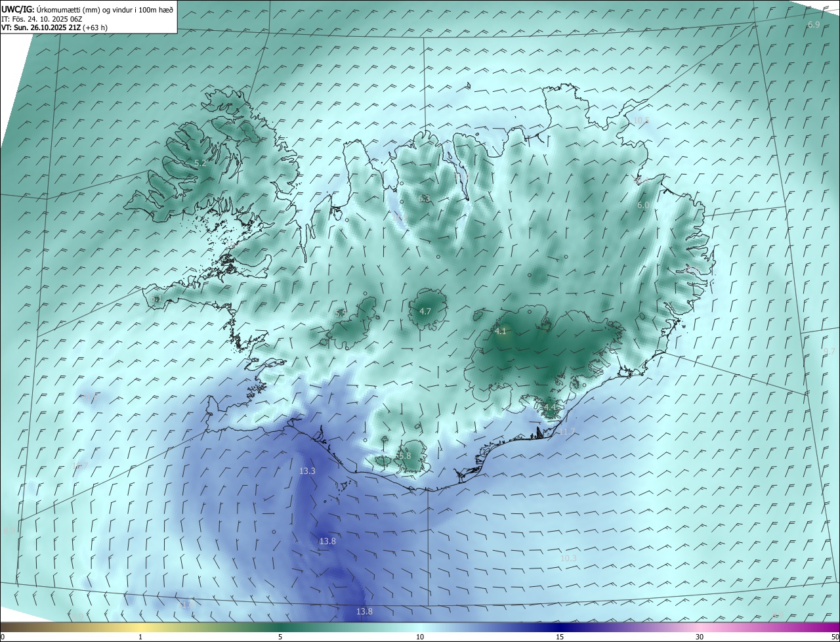Click the colorbar tick label 50
Image resolution: width=840 pixels, height=642 pixels.
[835, 637]
